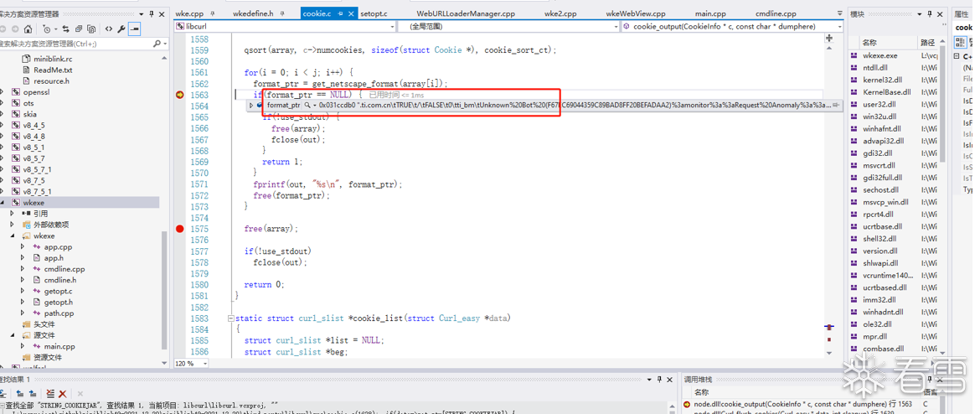The image size is (980, 414).
Task: Click the red X stop find icon
Action: click(63, 393)
